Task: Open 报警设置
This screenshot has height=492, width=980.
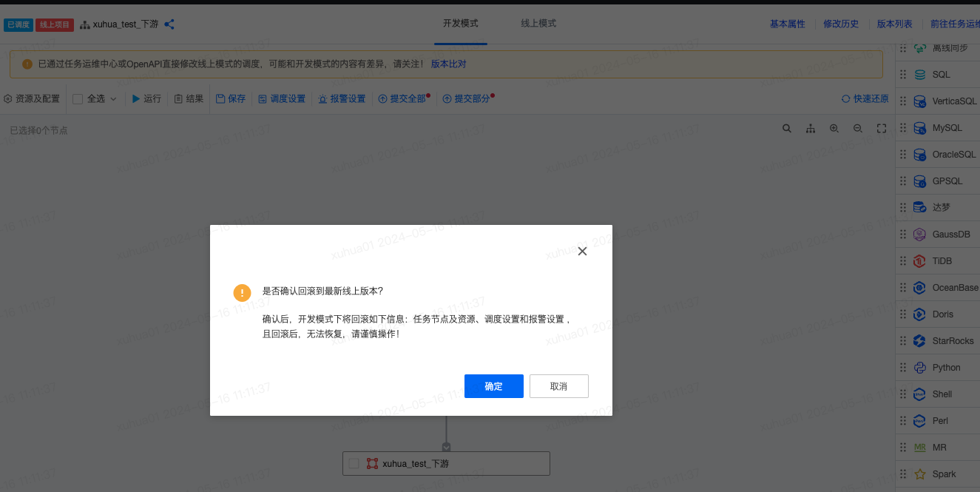Action: tap(342, 98)
